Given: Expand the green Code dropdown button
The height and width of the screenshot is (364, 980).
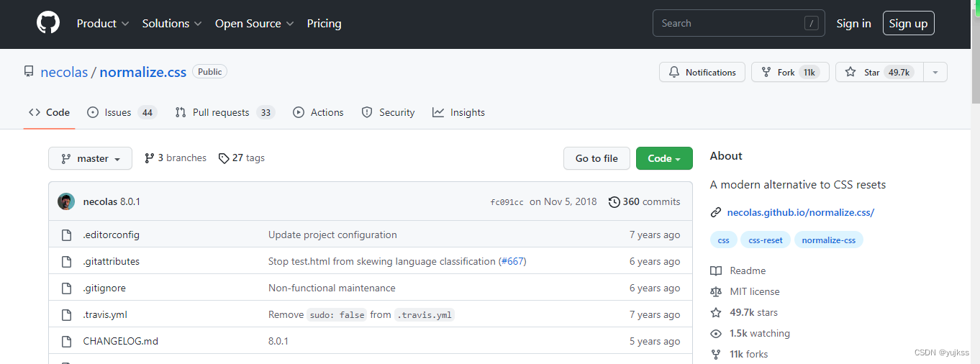Looking at the screenshot, I should [x=664, y=158].
